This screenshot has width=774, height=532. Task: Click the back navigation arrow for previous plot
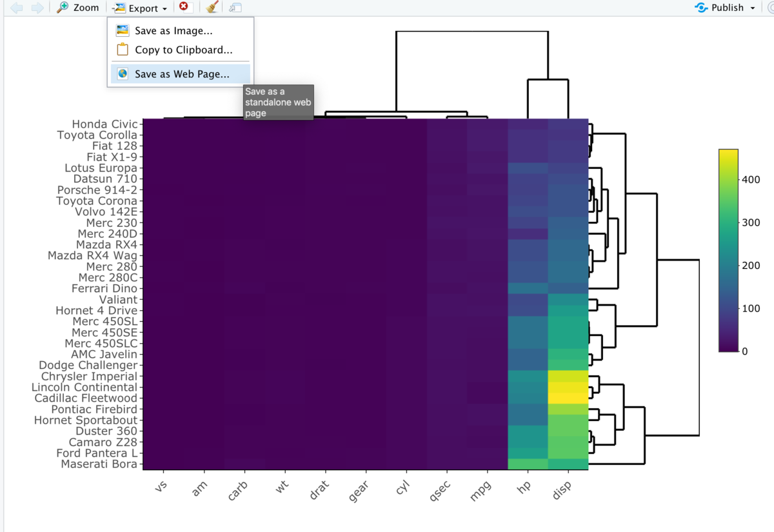[17, 8]
